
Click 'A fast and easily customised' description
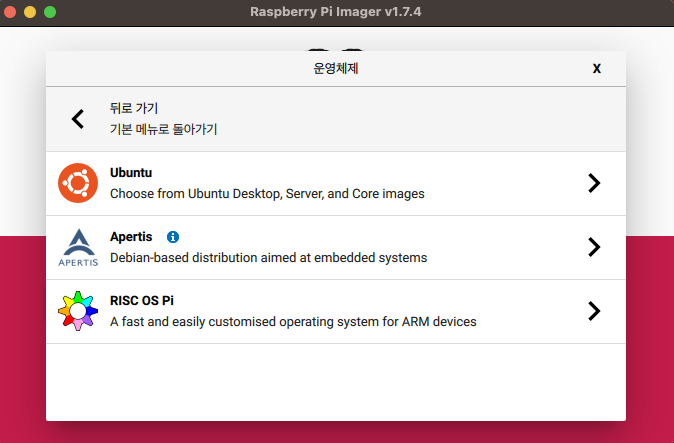pyautogui.click(x=293, y=322)
